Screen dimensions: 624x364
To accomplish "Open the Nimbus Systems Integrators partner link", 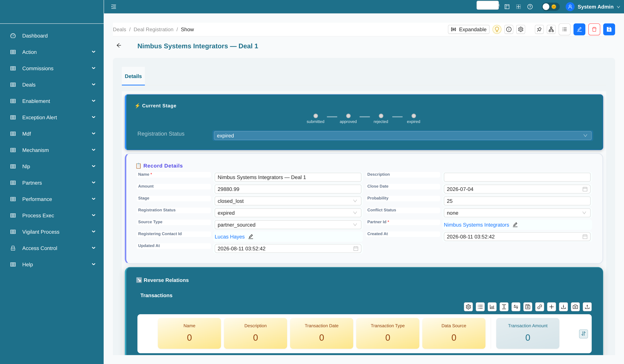I will coord(476,225).
